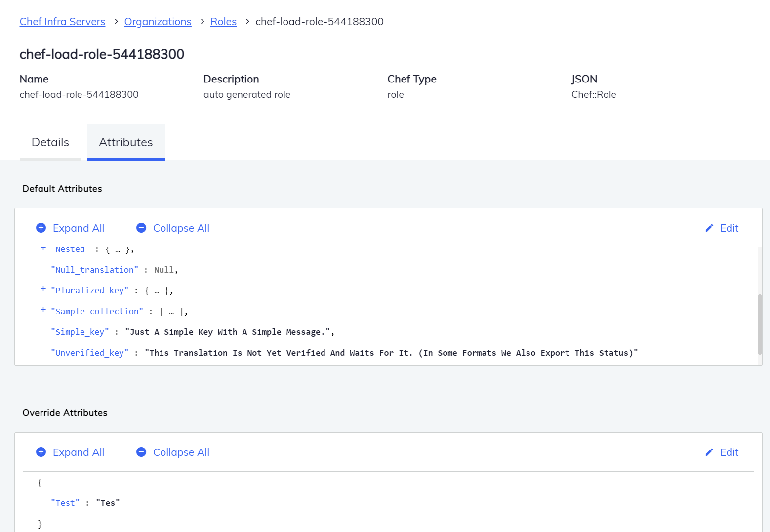
Task: Click the "Unverified_key" key name
Action: pos(89,353)
